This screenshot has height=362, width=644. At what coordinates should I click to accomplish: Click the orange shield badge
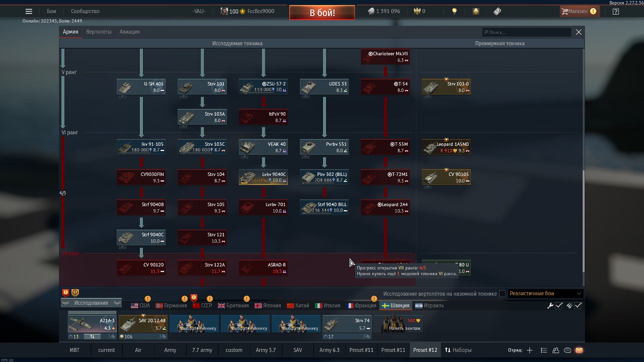[x=75, y=293]
